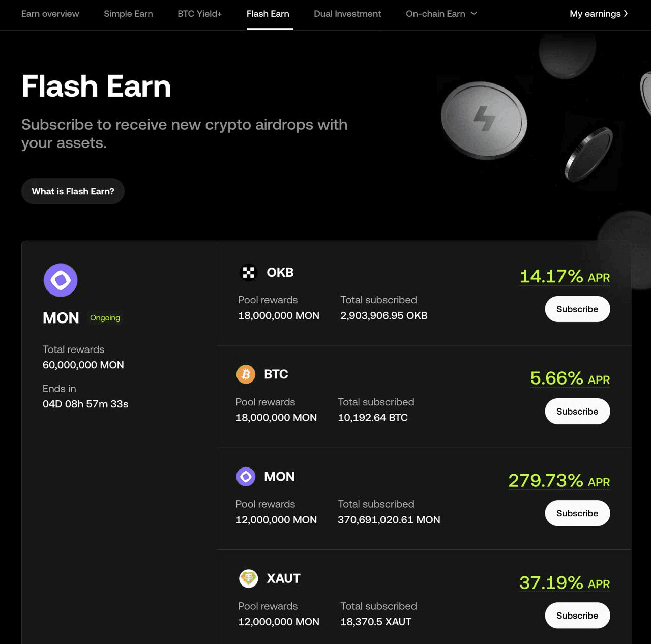Image resolution: width=651 pixels, height=644 pixels.
Task: Click the MON token icon in the pool row
Action: [246, 477]
